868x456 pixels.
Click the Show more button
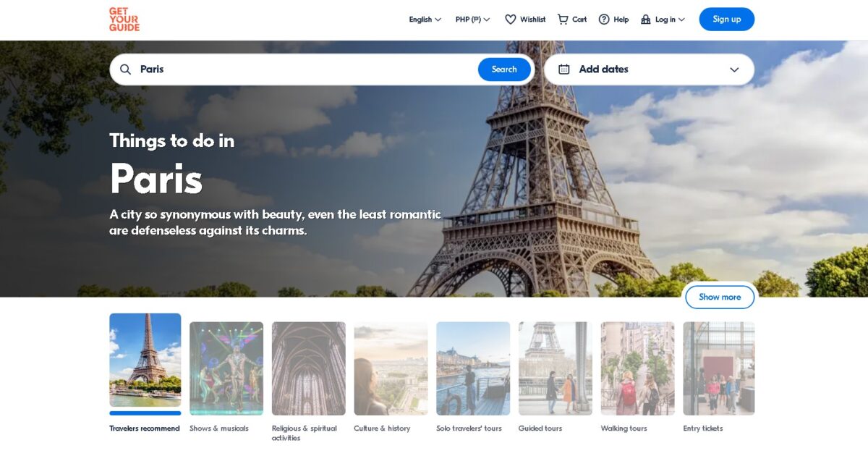point(720,297)
